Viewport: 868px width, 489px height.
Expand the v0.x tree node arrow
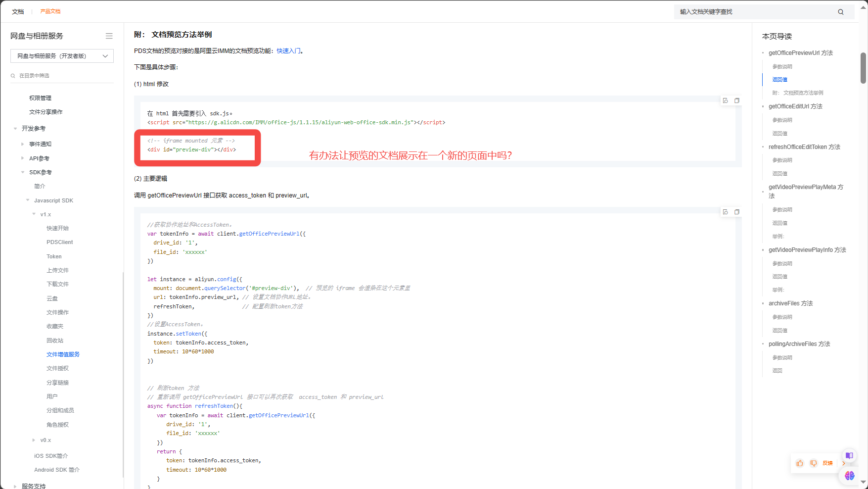(34, 440)
